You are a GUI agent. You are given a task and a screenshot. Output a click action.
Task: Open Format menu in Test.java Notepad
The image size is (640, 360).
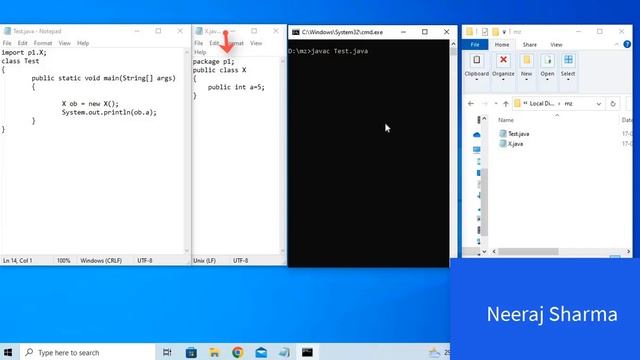[x=43, y=43]
